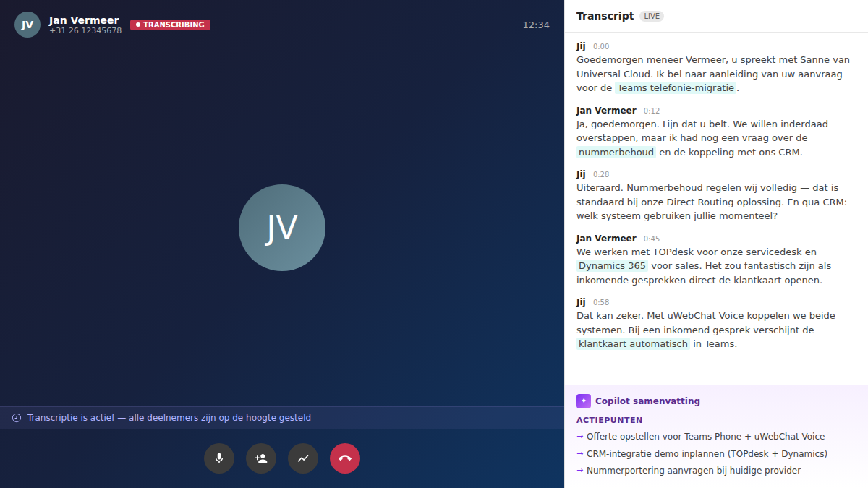Click the Copilot sparkle icon
The height and width of the screenshot is (488, 868).
(583, 401)
